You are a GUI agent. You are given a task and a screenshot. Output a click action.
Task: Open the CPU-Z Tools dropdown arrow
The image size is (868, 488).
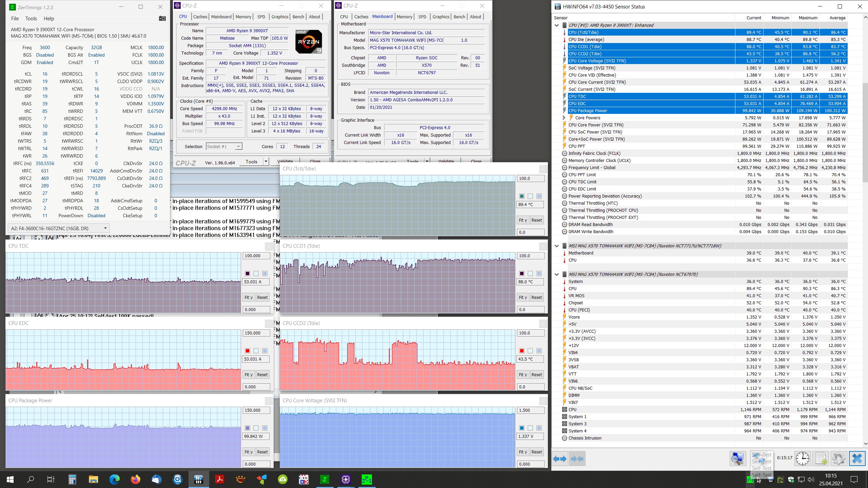266,162
